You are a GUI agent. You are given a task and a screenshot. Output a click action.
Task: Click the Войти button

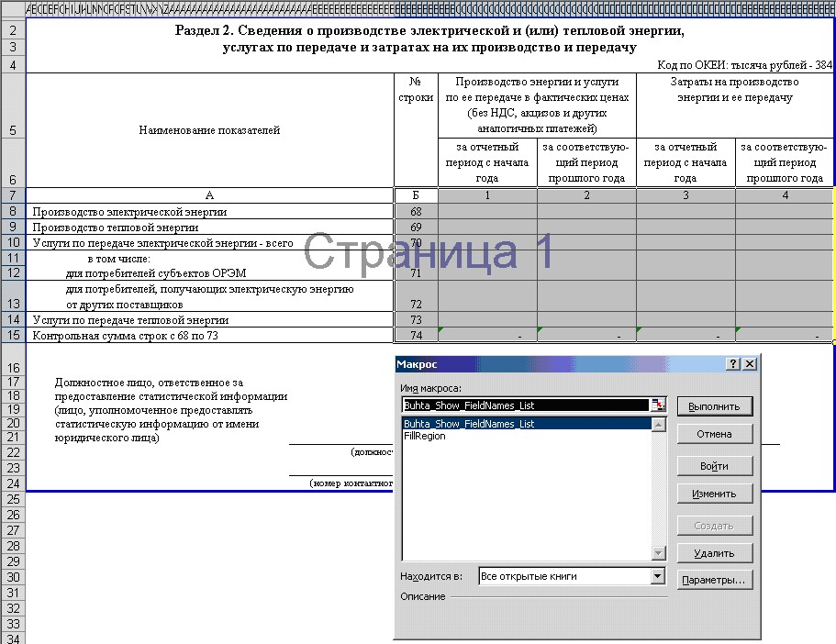pyautogui.click(x=715, y=466)
